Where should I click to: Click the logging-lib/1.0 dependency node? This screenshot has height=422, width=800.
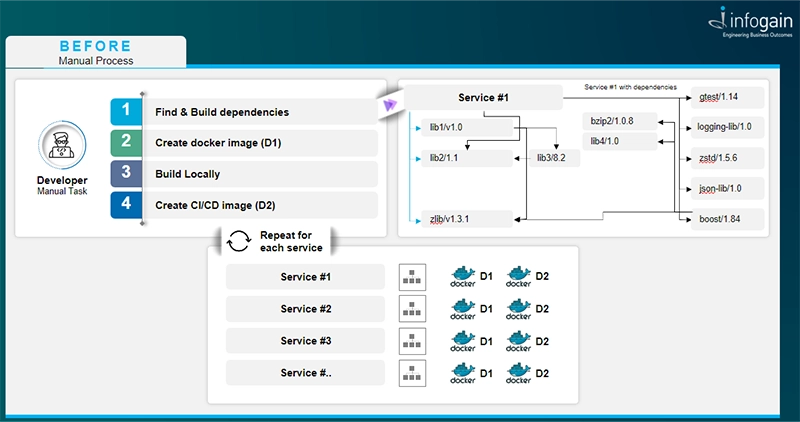point(728,127)
